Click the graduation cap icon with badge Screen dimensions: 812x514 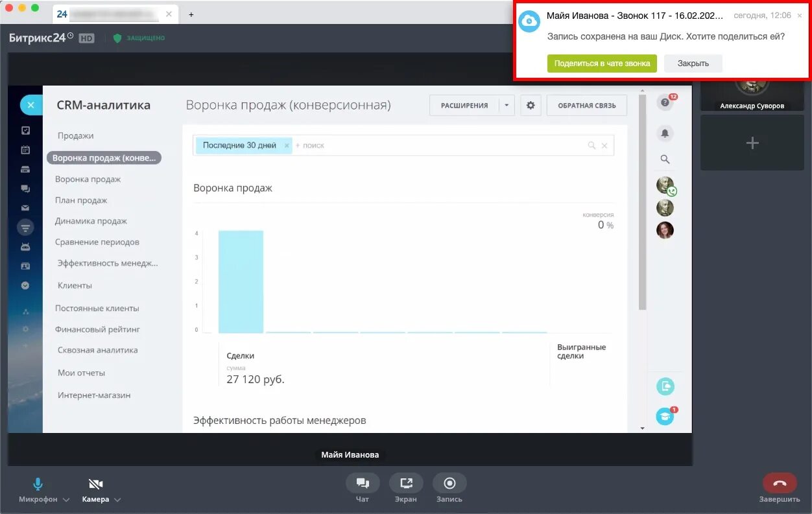[665, 415]
